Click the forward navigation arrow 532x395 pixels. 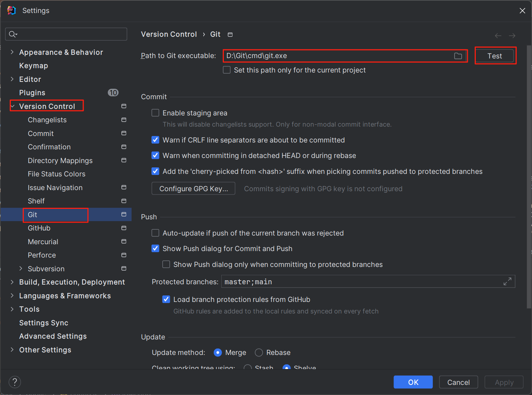(x=512, y=36)
